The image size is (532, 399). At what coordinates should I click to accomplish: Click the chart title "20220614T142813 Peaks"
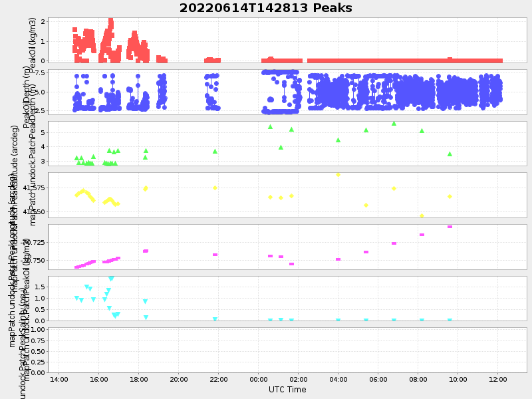click(265, 8)
